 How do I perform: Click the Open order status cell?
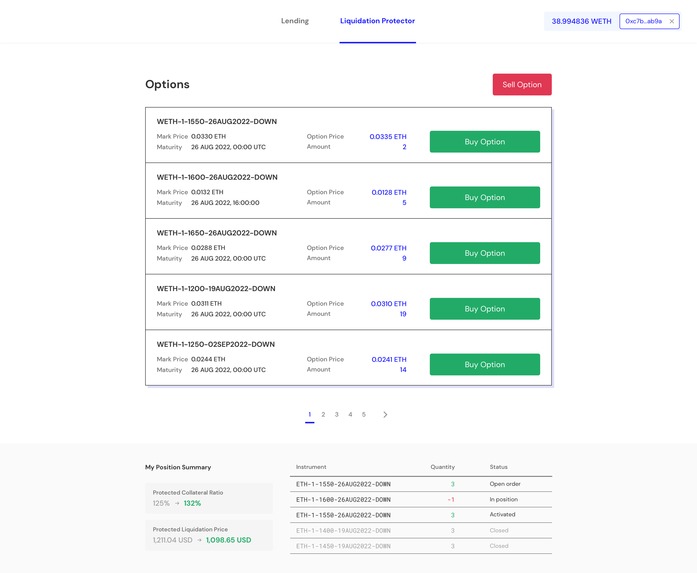click(x=505, y=484)
